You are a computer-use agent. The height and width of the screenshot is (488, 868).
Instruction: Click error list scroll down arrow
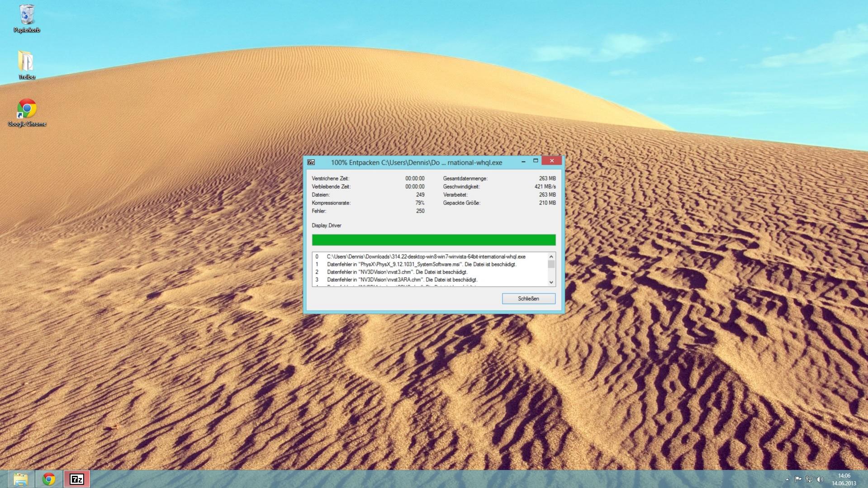tap(551, 282)
